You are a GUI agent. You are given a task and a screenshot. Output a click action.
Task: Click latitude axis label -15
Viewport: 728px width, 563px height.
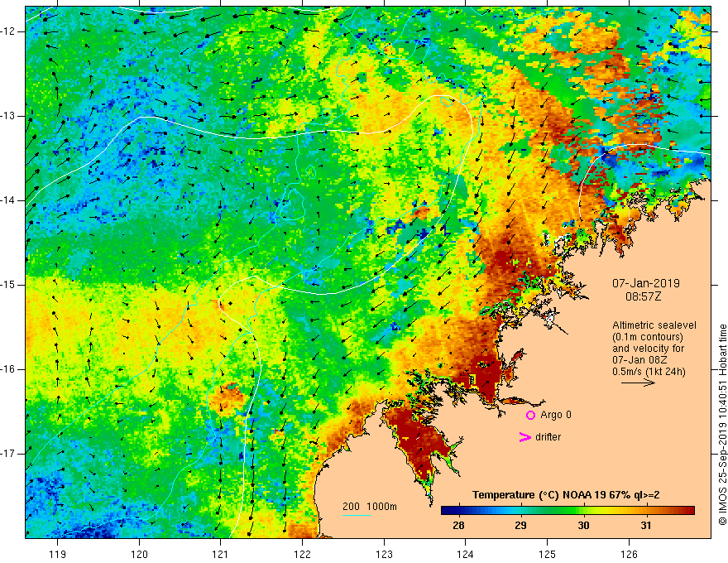click(x=9, y=285)
